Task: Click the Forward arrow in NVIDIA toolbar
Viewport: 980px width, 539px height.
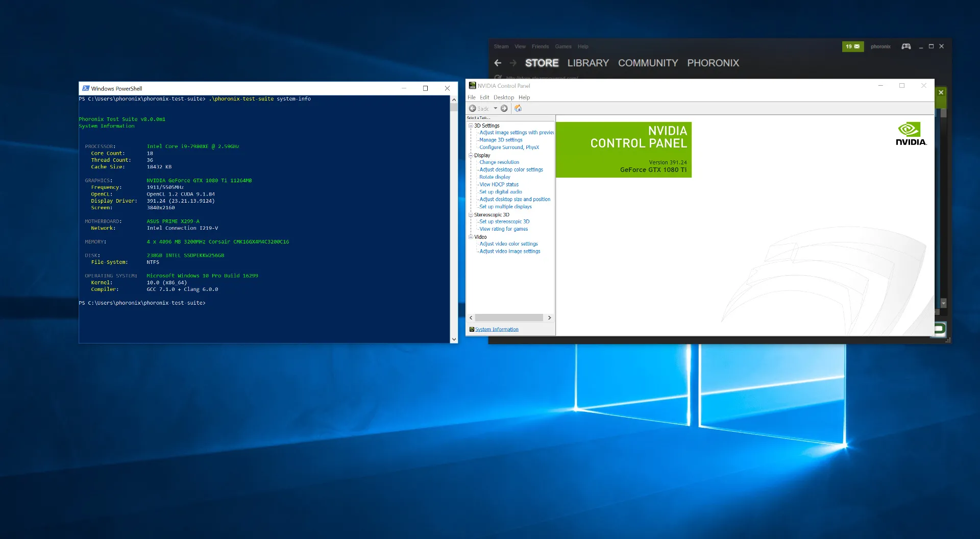Action: tap(504, 108)
